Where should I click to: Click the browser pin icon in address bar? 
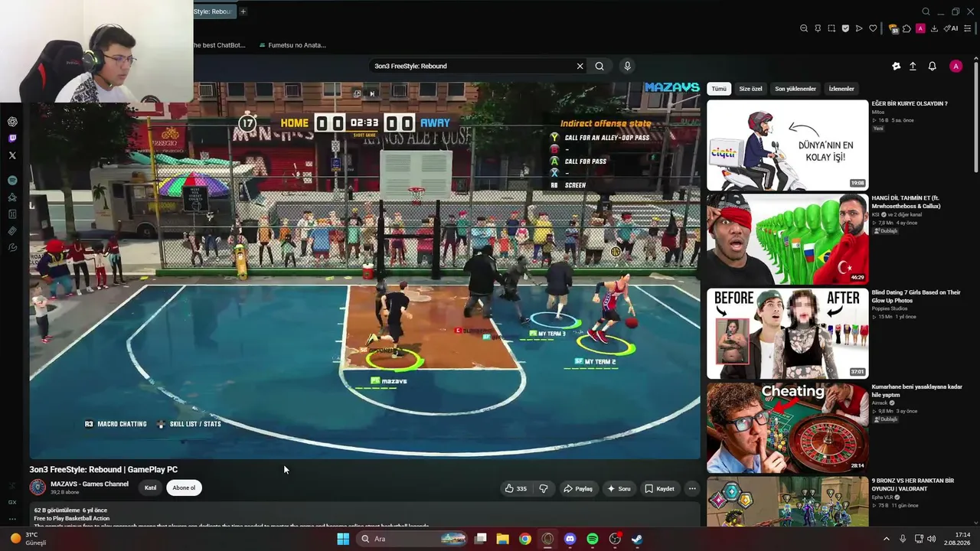tap(818, 28)
